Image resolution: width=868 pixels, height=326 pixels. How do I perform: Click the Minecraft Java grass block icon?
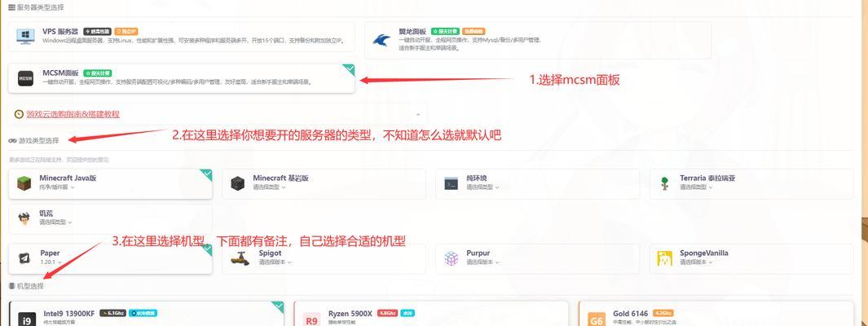click(24, 183)
